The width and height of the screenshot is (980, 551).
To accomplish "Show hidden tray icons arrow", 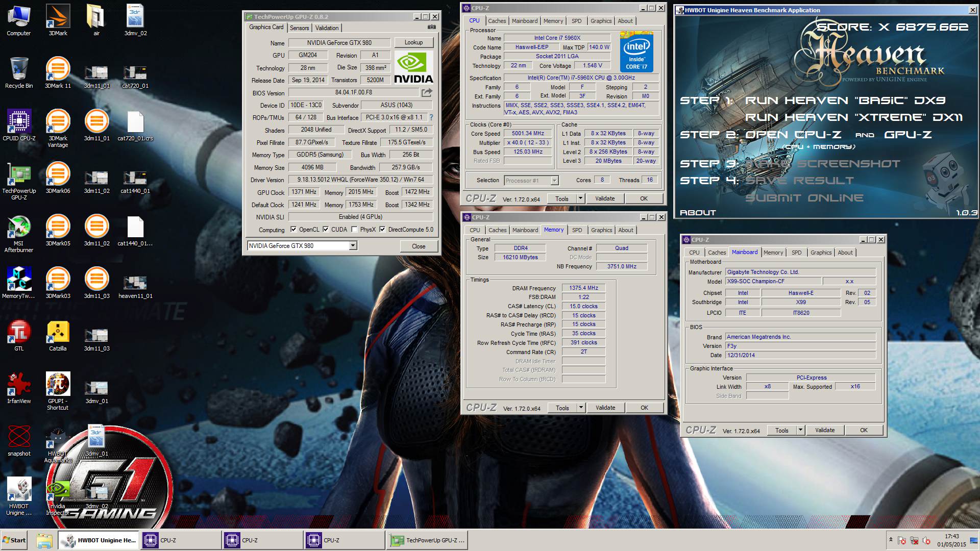I will tap(891, 540).
